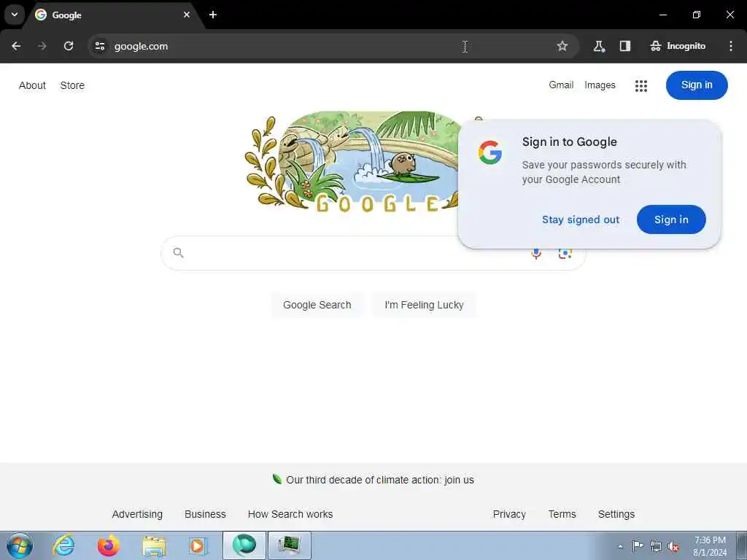Open the Images link
Screen dimensions: 747x560
click(x=600, y=85)
